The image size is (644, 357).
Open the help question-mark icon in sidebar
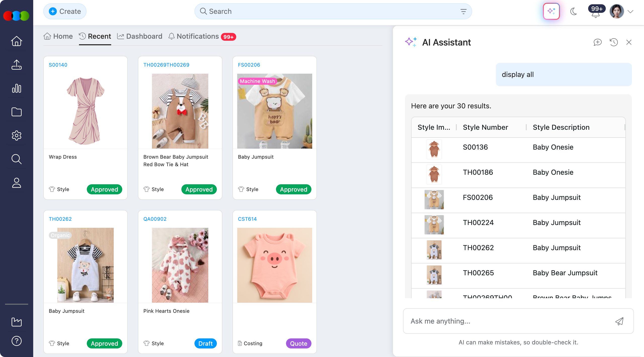(16, 341)
